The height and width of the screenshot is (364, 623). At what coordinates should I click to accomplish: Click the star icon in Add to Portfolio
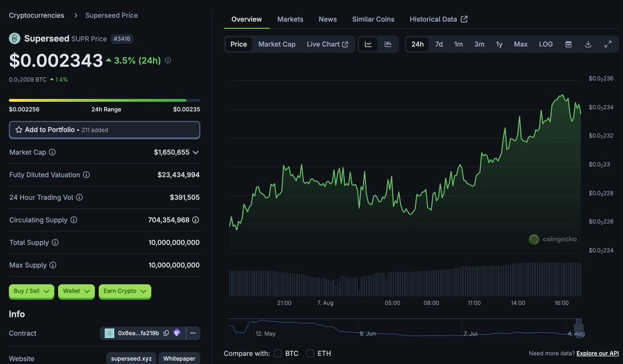19,130
